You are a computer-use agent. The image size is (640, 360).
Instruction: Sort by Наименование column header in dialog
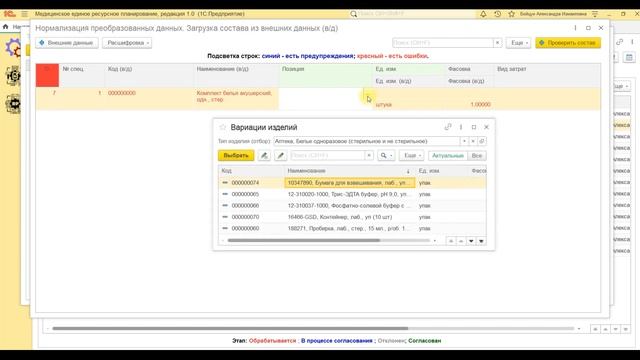(x=349, y=171)
